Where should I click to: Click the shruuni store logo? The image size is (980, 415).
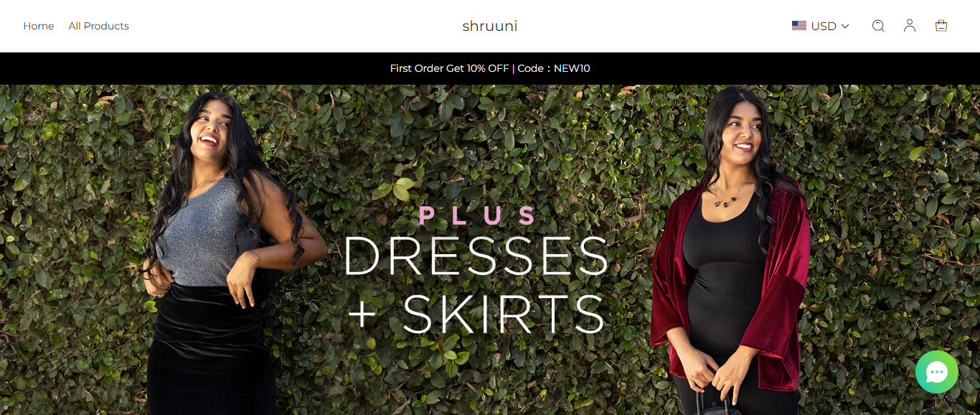pos(490,26)
